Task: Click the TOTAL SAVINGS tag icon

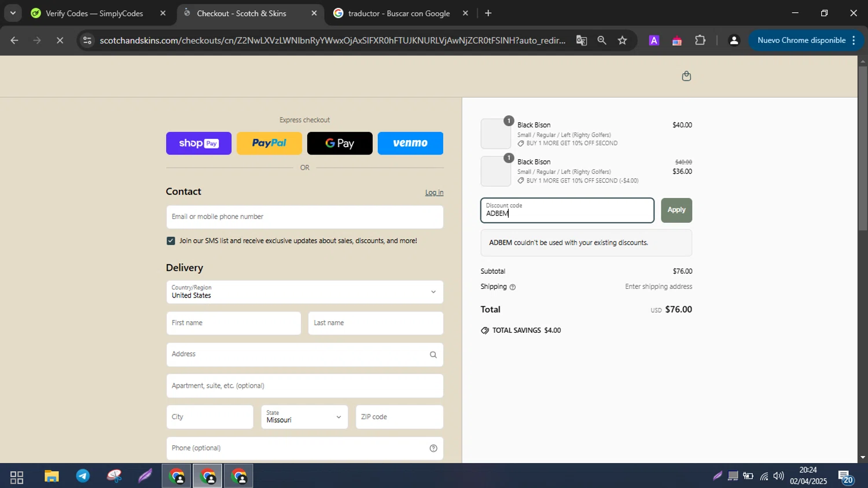Action: (485, 331)
